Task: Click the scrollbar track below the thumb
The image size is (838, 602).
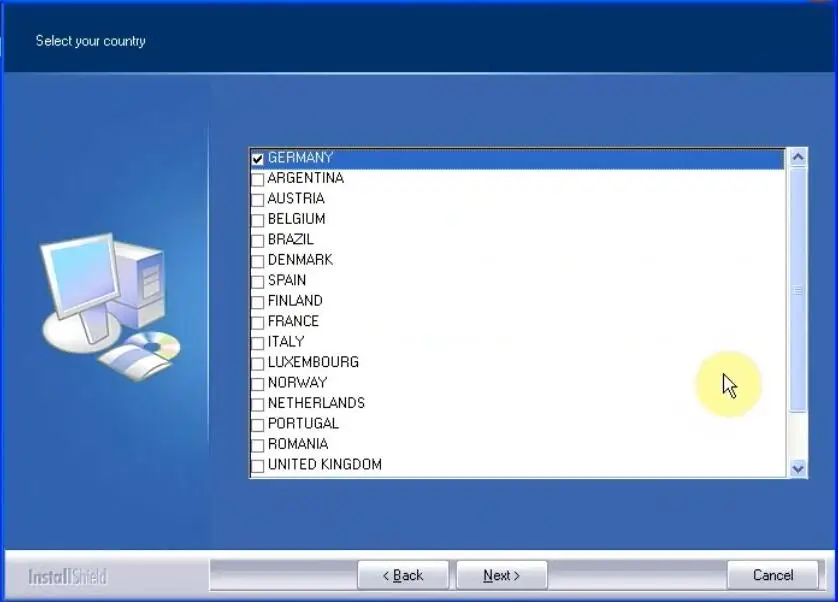Action: 798,436
